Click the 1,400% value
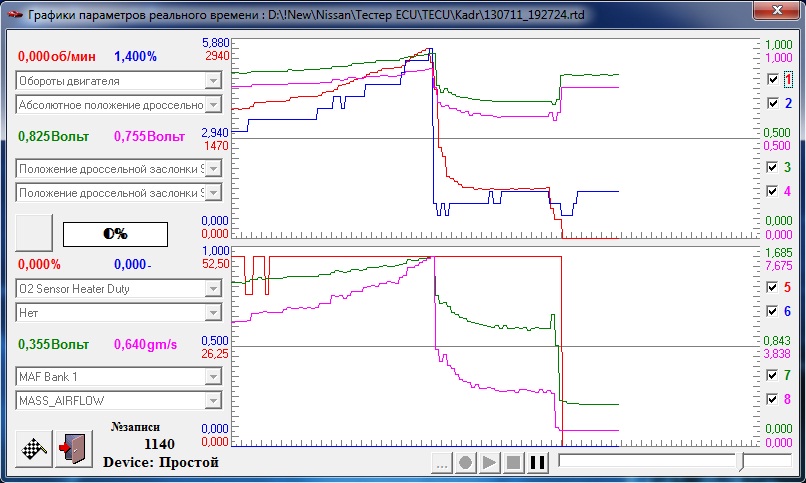 tap(135, 57)
